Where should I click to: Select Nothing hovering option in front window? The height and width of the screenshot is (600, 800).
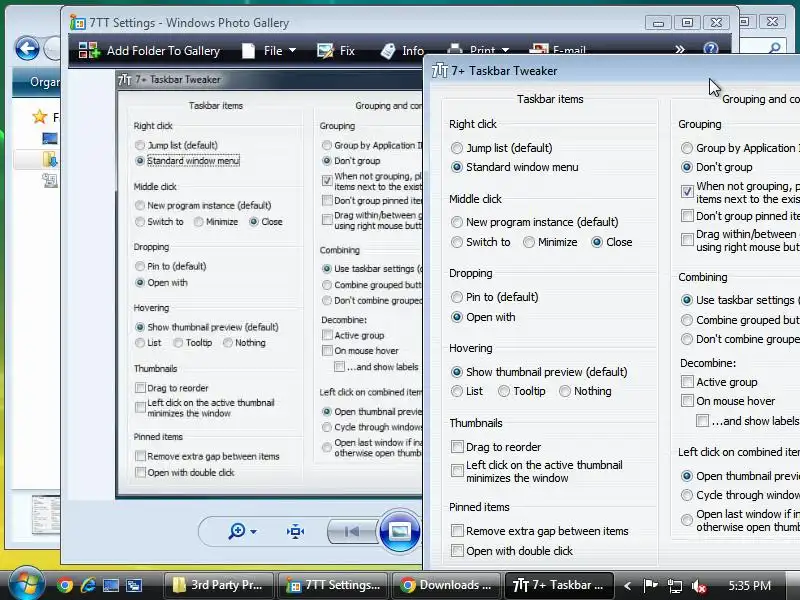pyautogui.click(x=565, y=391)
